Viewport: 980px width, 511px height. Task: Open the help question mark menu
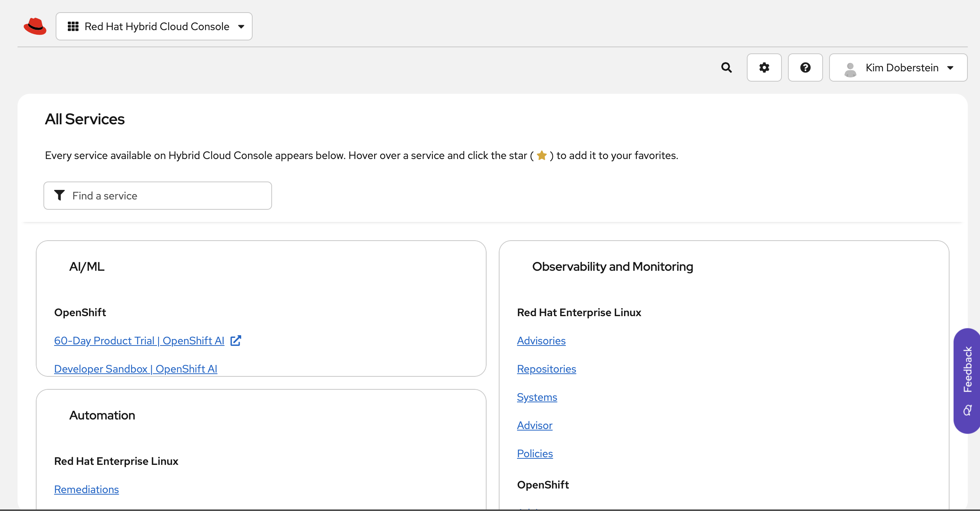pos(805,67)
